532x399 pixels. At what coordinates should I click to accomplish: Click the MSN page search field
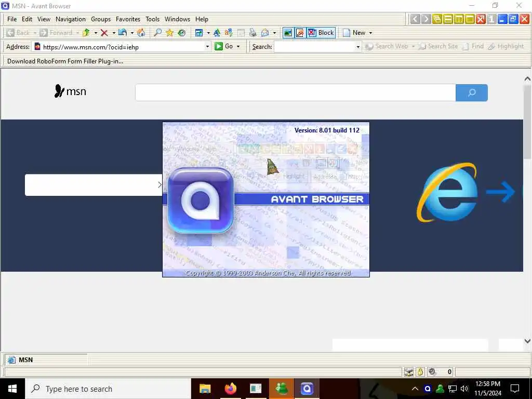pyautogui.click(x=295, y=92)
